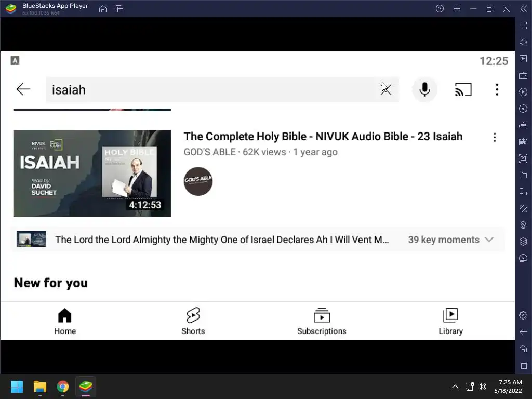Click the New for you heading
Viewport: 532px width, 399px height.
point(51,283)
